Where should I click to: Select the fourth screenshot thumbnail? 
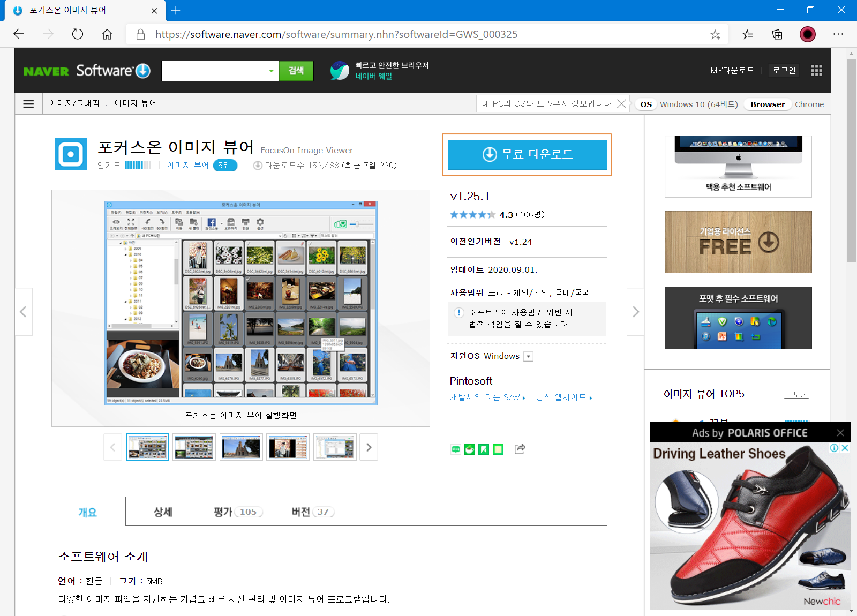(x=288, y=447)
